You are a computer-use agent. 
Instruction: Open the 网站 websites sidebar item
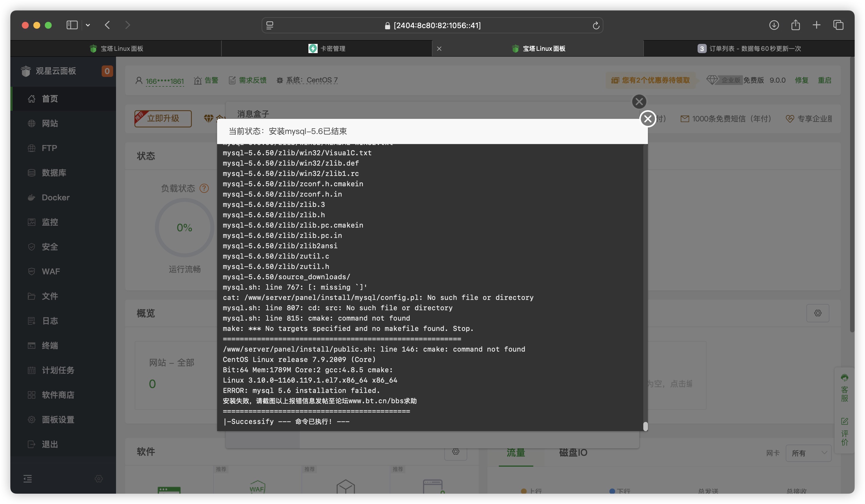pyautogui.click(x=63, y=123)
